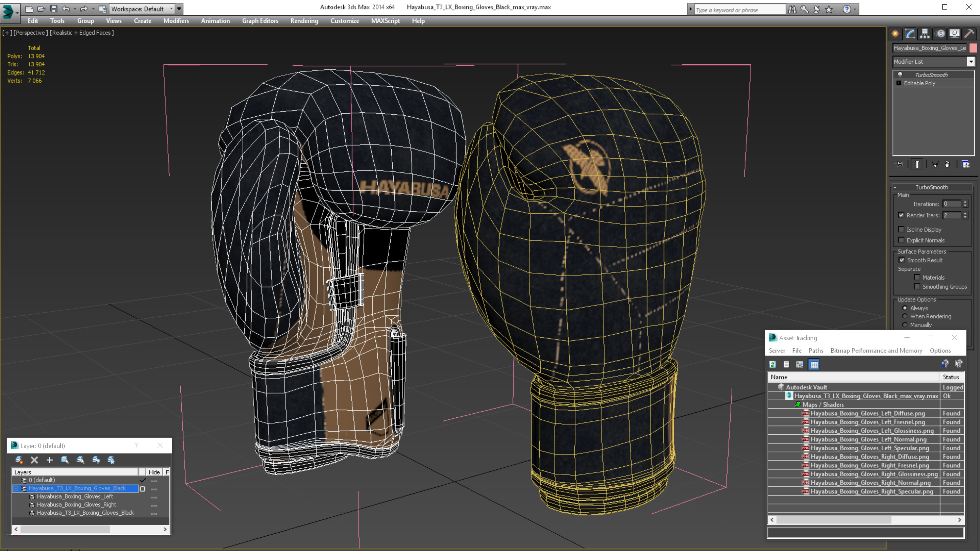This screenshot has height=551, width=980.
Task: Open the Modify command panel tab
Action: [910, 34]
